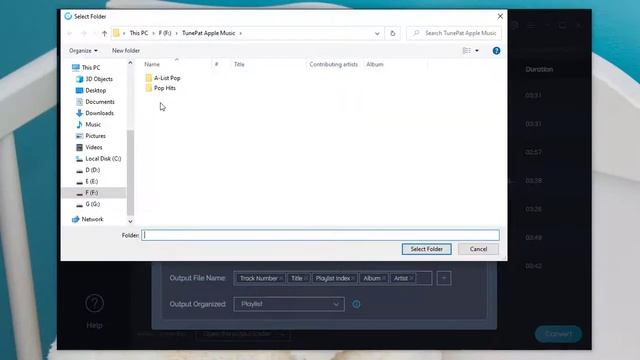Cancel the Select Folder dialog
Viewport: 640px width, 360px height.
(x=478, y=249)
